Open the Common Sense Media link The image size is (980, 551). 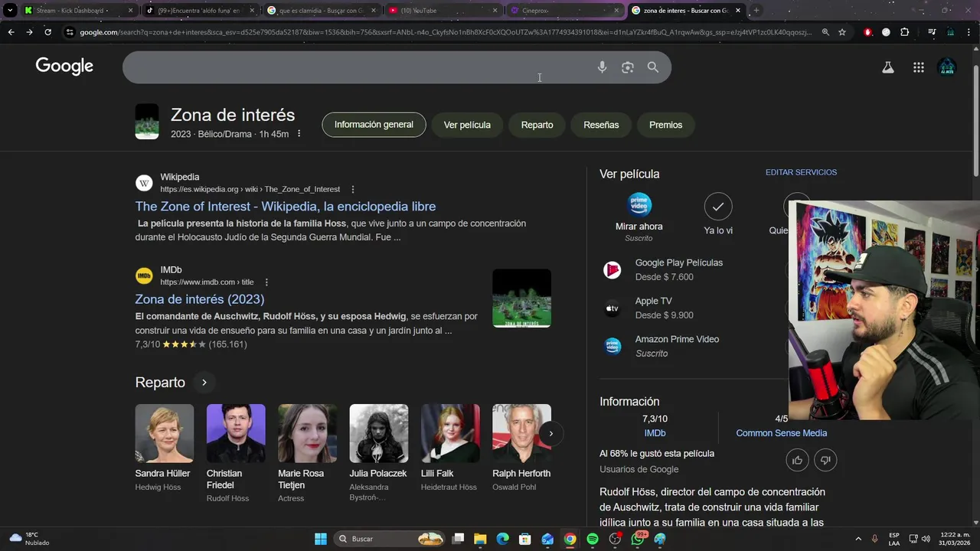[781, 433]
